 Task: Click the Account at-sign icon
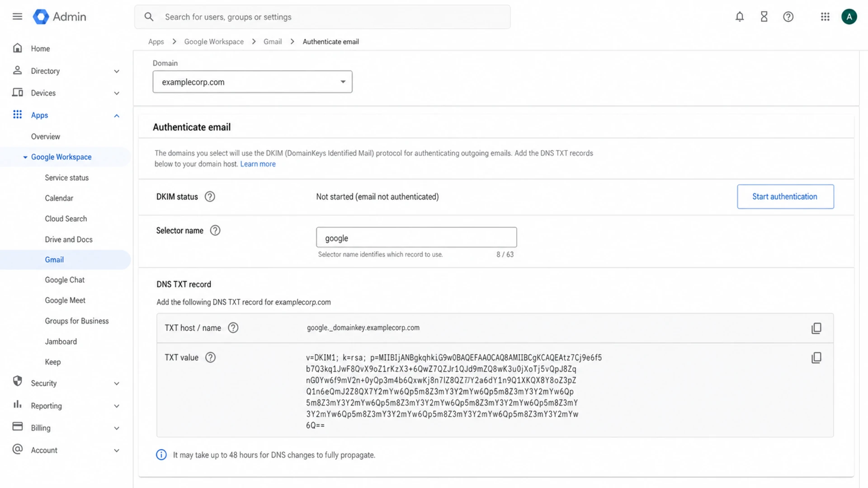point(18,449)
